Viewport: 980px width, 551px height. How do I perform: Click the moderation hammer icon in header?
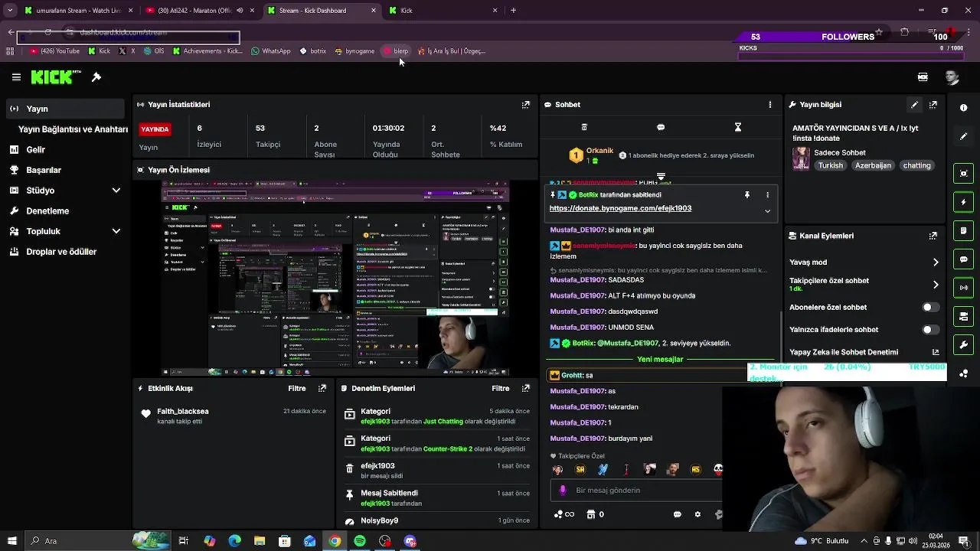pyautogui.click(x=96, y=77)
